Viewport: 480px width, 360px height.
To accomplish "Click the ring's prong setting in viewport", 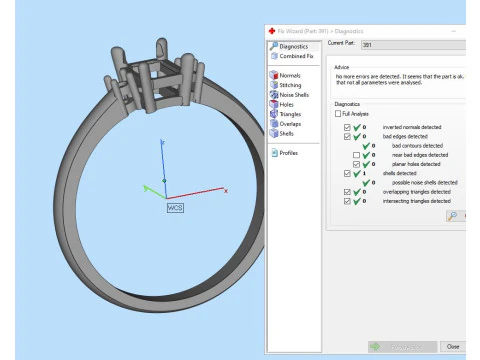I will click(x=155, y=77).
